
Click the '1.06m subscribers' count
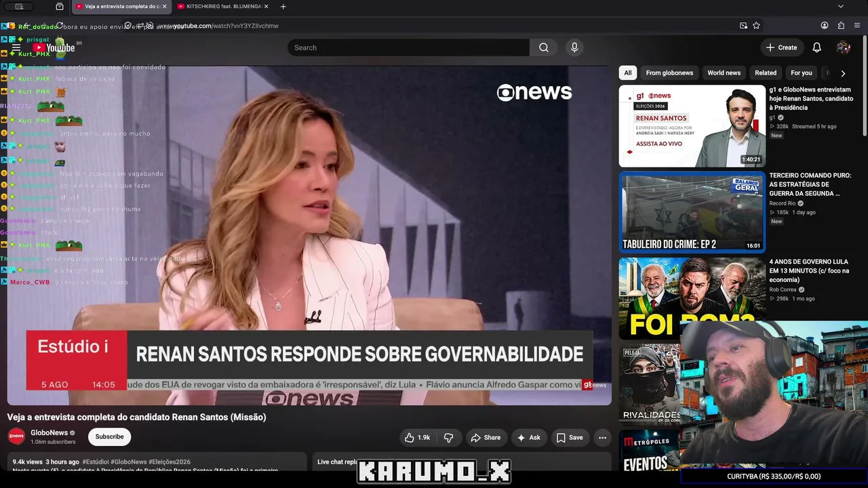point(53,442)
